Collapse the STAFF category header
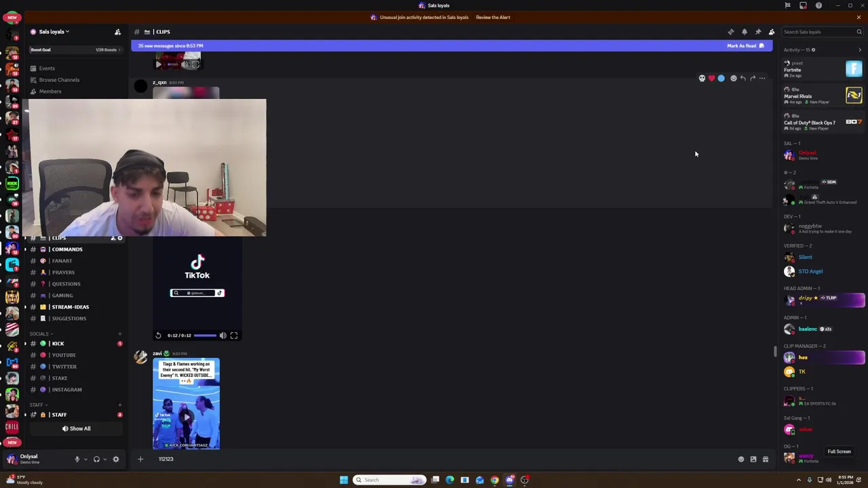This screenshot has width=868, height=488. tap(37, 405)
